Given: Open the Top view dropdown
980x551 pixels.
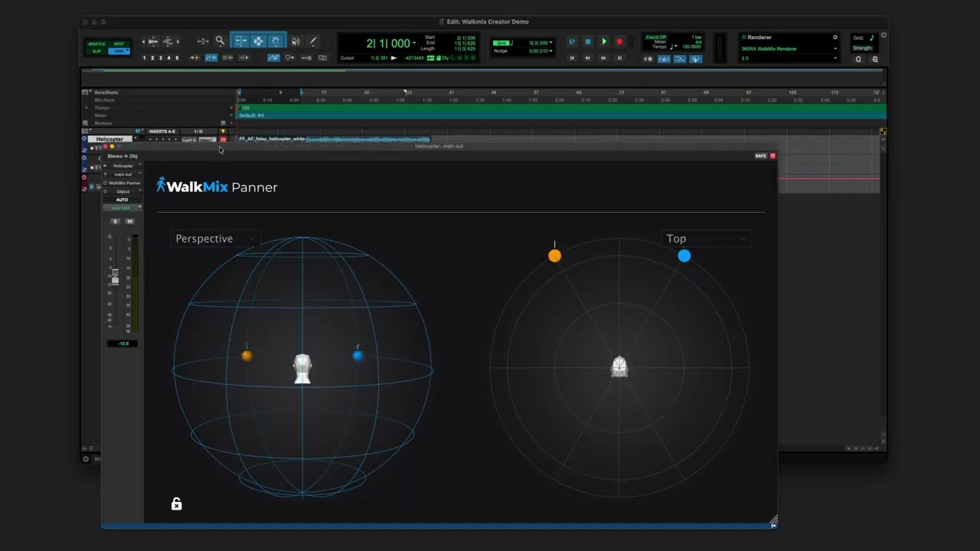Looking at the screenshot, I should coord(706,239).
